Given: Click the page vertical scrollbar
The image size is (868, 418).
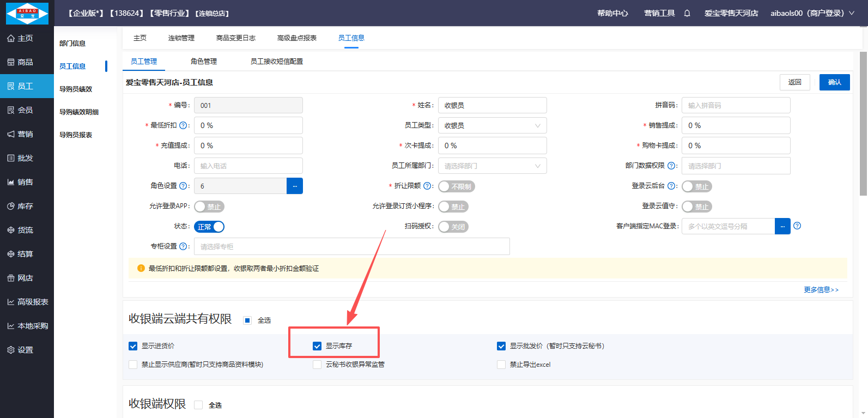Looking at the screenshot, I should [863, 124].
